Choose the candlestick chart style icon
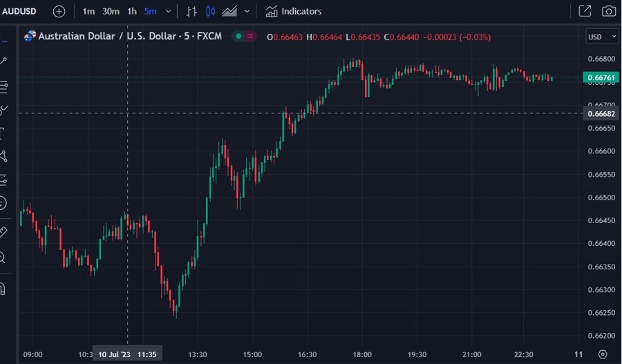Screen dimensions: 622x364 pos(210,12)
